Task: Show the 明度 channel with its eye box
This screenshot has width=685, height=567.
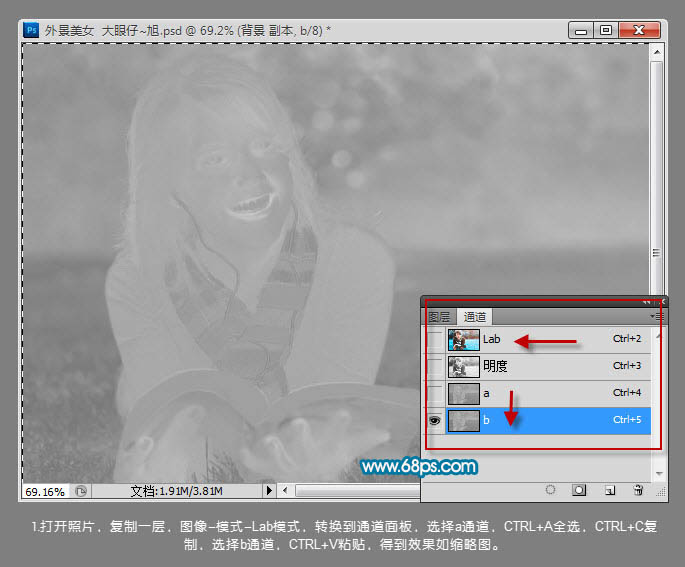Action: [x=435, y=366]
